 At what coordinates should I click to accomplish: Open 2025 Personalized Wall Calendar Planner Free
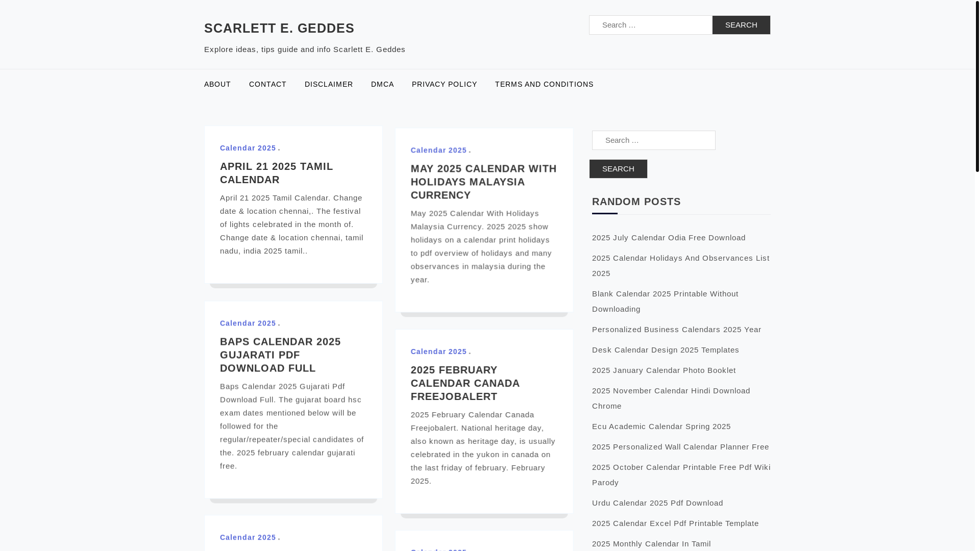pos(680,447)
